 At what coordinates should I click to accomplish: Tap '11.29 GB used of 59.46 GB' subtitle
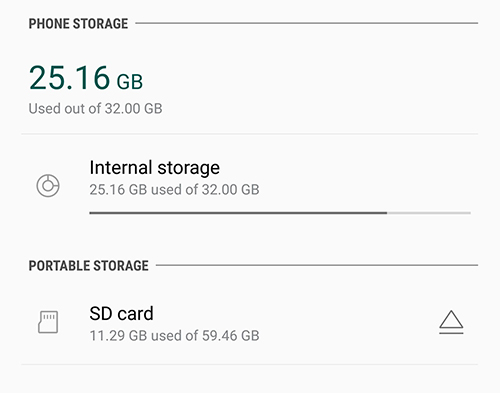pyautogui.click(x=174, y=336)
